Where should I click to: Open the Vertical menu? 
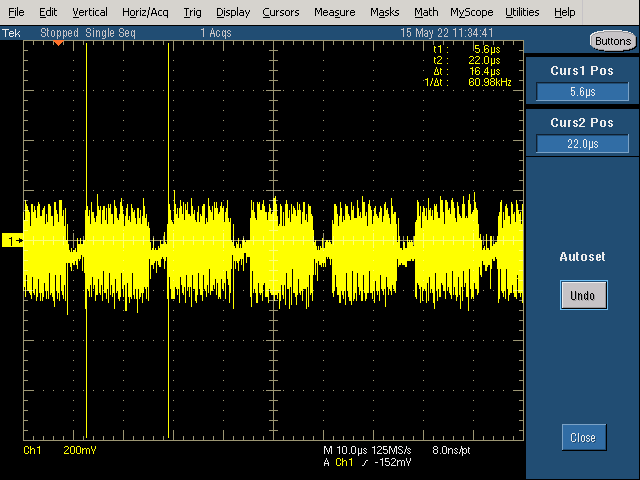pos(90,12)
